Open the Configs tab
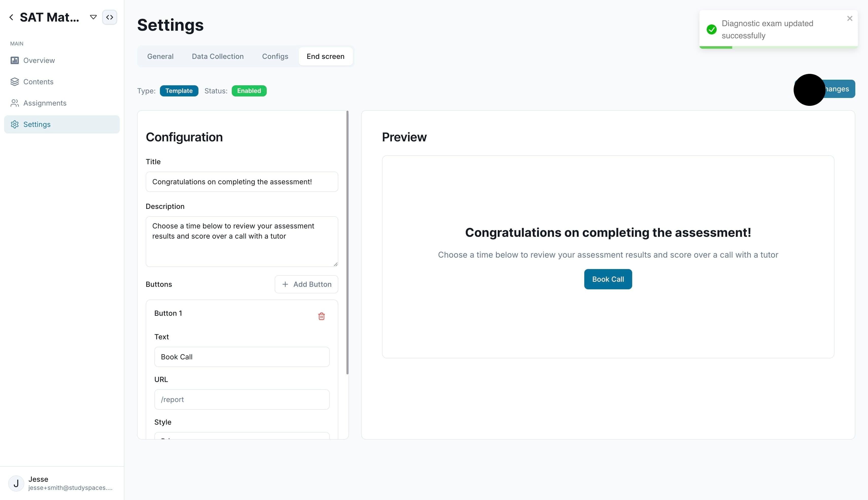Image resolution: width=868 pixels, height=500 pixels. [275, 56]
